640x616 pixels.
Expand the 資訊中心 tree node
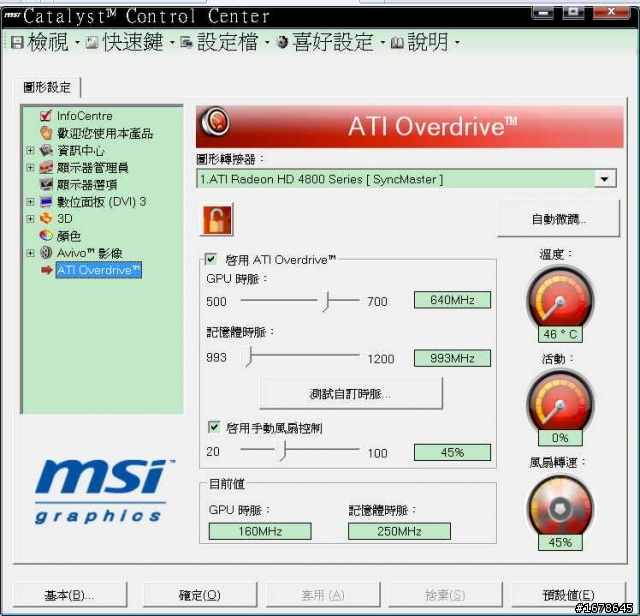[30, 150]
